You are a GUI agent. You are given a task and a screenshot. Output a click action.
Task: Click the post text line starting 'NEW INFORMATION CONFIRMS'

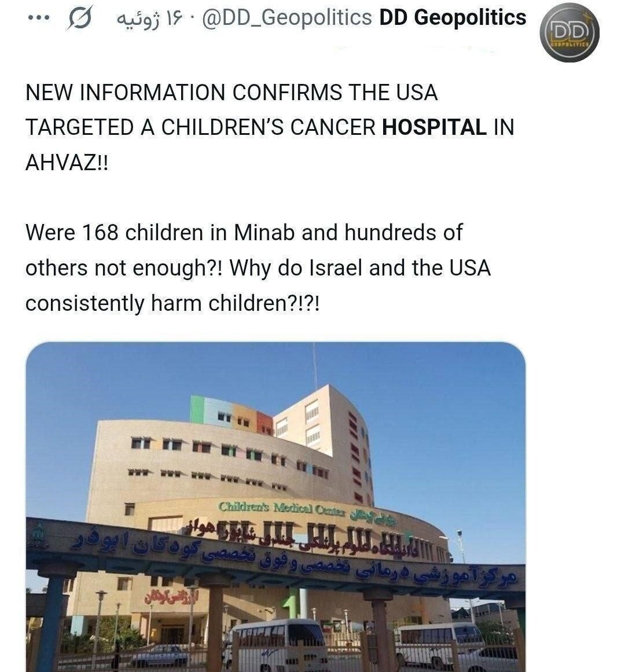(x=232, y=92)
